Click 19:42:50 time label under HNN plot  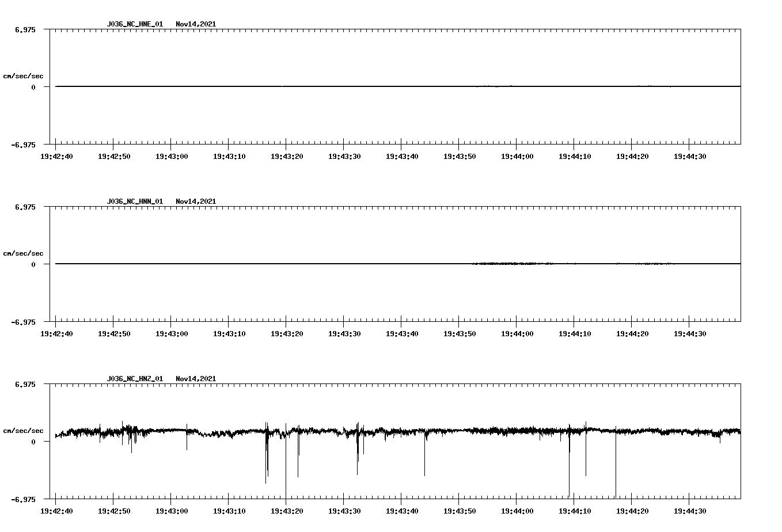[x=114, y=334]
